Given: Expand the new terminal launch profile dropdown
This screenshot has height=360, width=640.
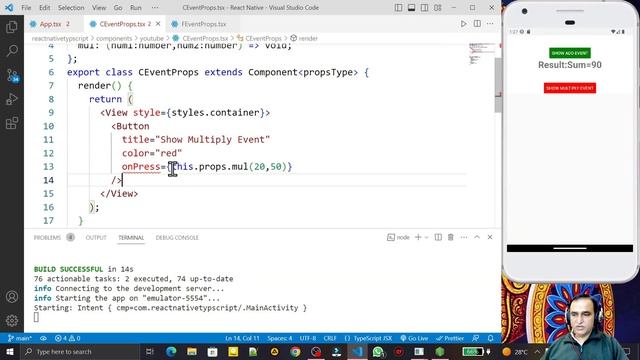Looking at the screenshot, I should (x=427, y=237).
